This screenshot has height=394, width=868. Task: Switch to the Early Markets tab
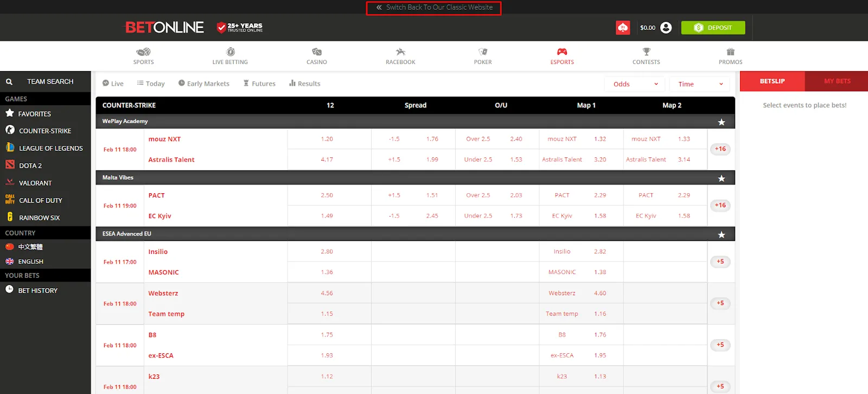(x=204, y=84)
